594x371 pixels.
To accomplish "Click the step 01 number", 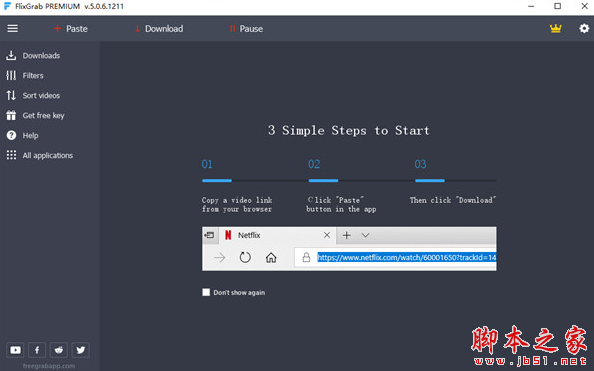I will [207, 164].
